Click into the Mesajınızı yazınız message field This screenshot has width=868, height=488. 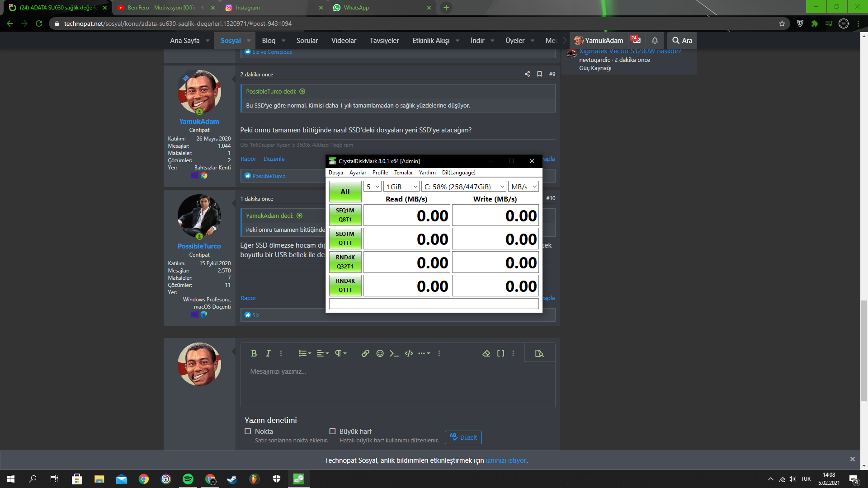tap(398, 384)
